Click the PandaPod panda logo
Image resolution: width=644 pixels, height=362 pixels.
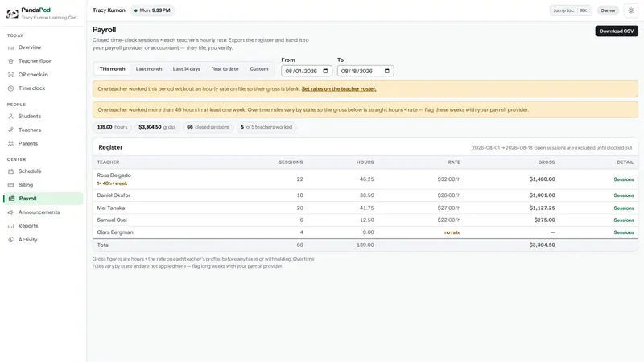12,14
